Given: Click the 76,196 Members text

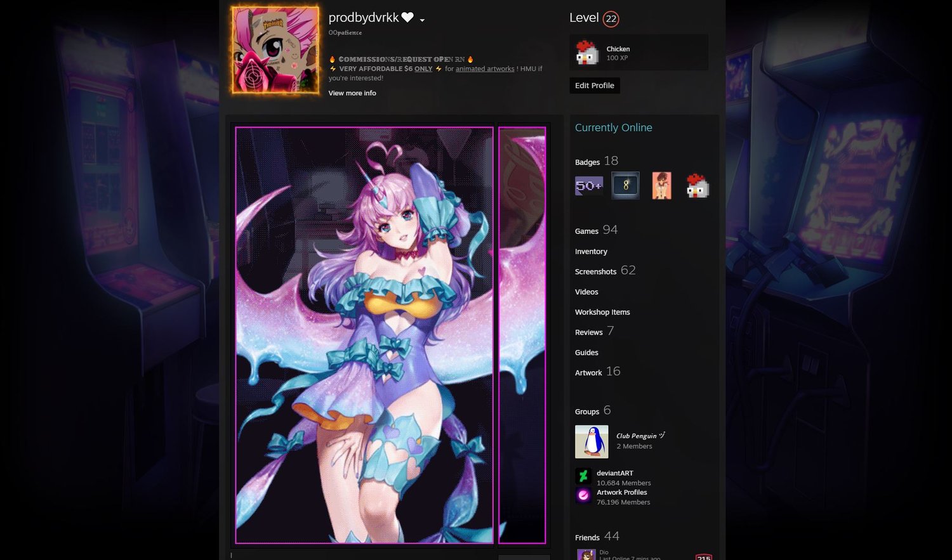Looking at the screenshot, I should click(x=623, y=502).
